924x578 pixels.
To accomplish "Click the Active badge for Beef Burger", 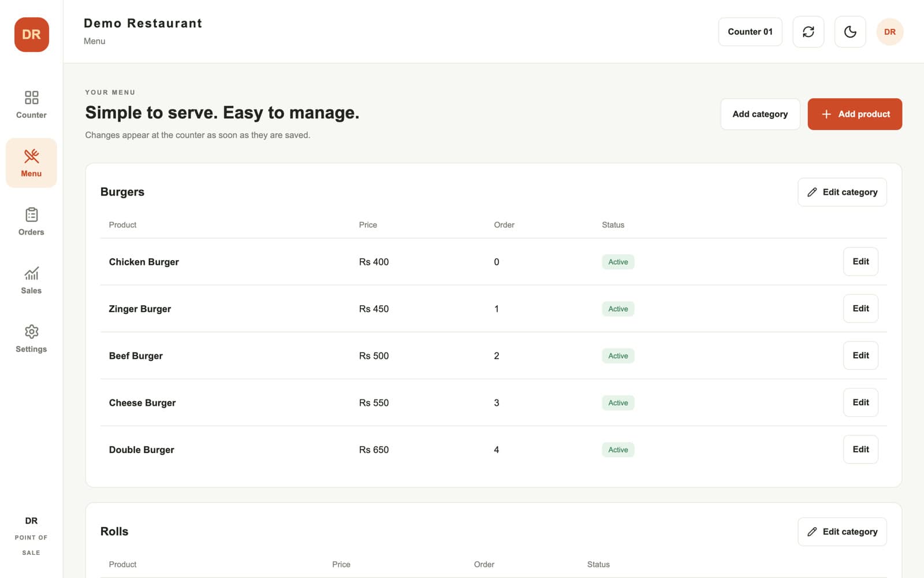I will click(618, 355).
